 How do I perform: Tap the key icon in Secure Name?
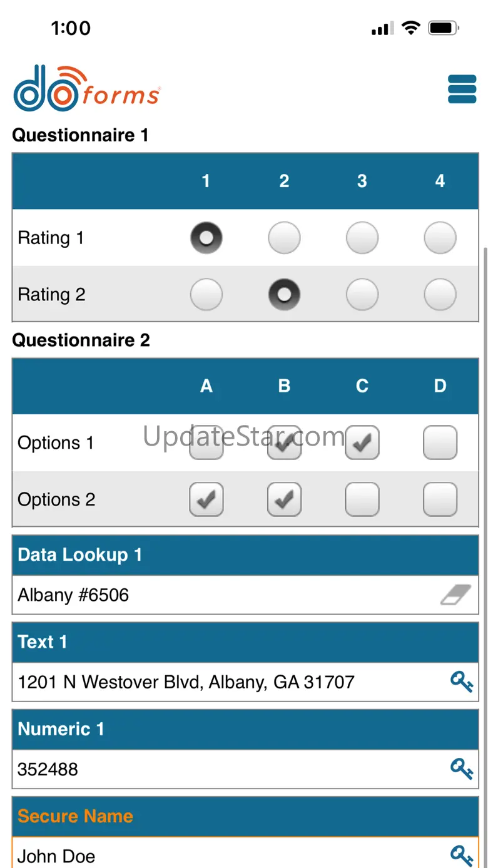(x=462, y=855)
